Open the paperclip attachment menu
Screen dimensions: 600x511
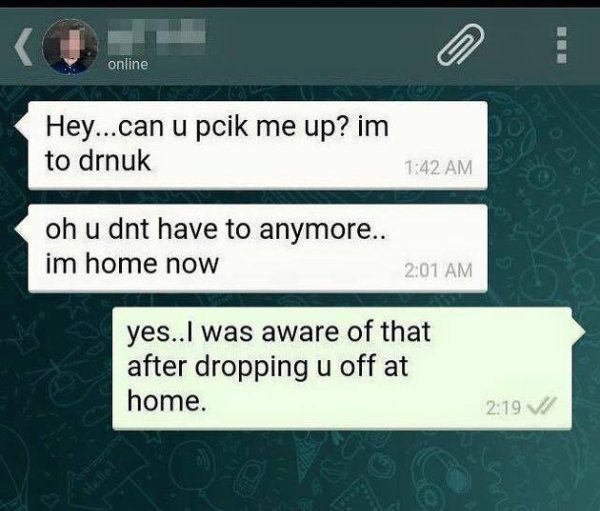(x=461, y=44)
